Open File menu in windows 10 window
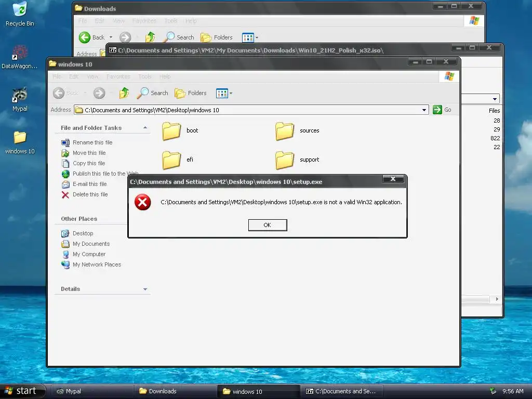532x399 pixels. (x=57, y=77)
